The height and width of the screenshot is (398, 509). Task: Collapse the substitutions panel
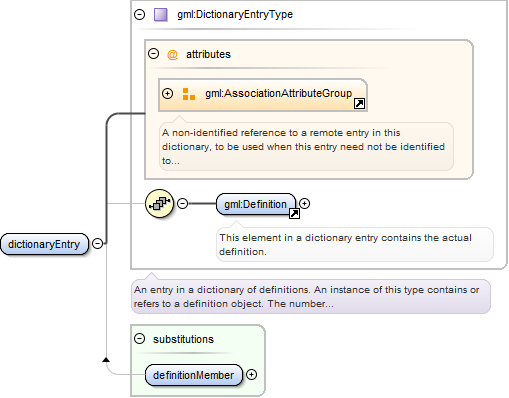point(139,339)
